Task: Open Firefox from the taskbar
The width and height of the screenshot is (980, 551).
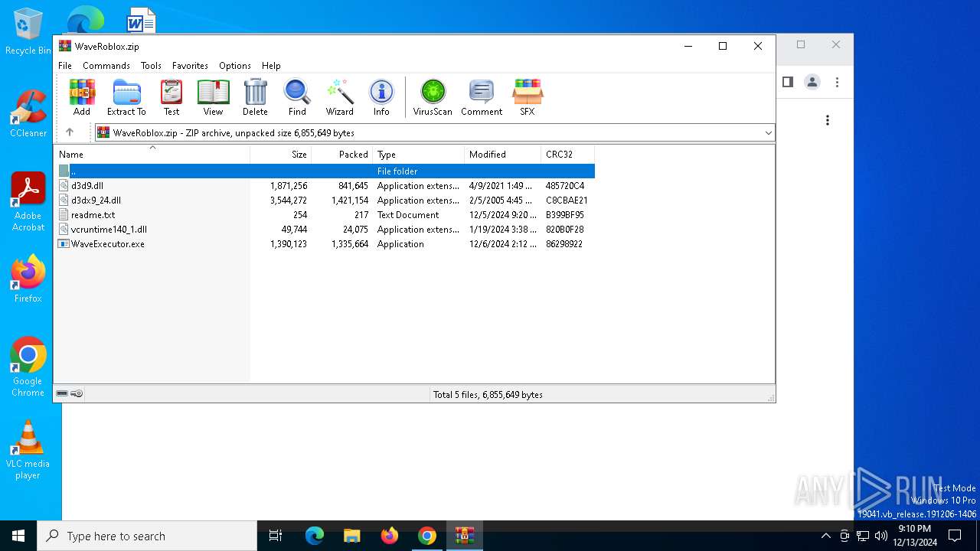Action: click(x=389, y=536)
